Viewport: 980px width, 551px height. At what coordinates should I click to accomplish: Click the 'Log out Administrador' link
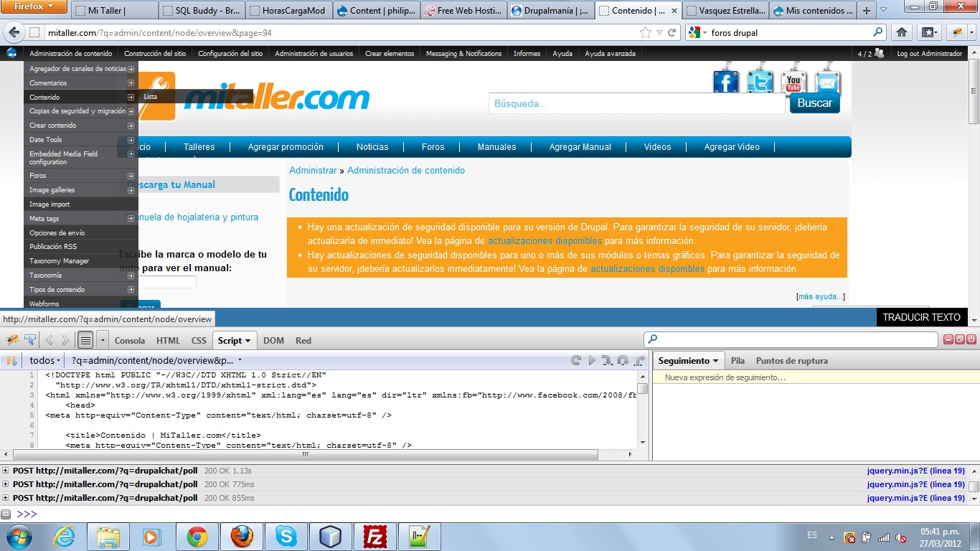pyautogui.click(x=929, y=53)
